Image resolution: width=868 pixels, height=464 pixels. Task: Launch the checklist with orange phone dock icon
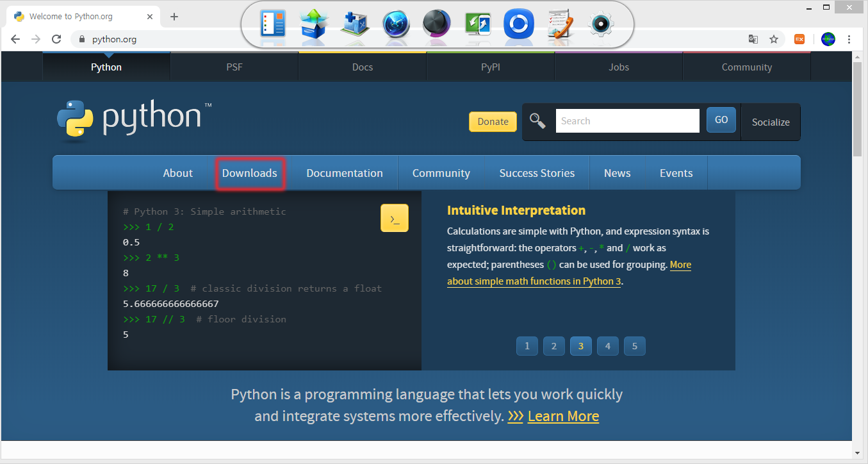559,24
